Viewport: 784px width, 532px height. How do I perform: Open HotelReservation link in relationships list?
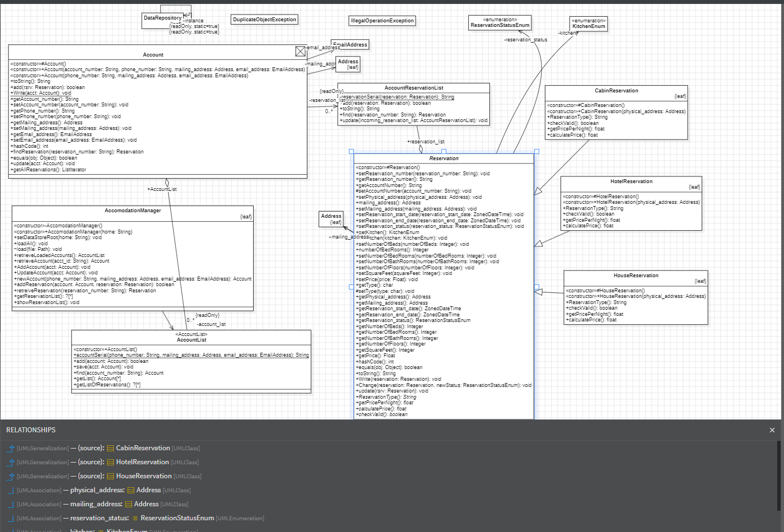[x=142, y=462]
